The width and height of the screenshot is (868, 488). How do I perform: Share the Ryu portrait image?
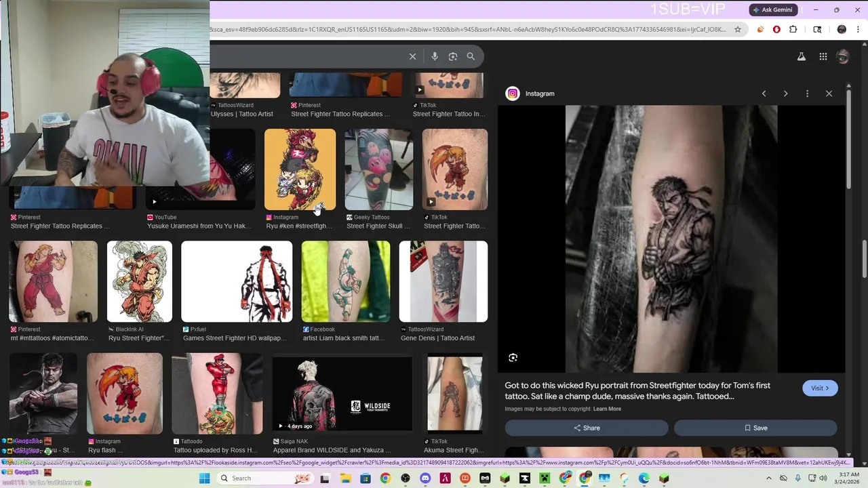pos(587,428)
